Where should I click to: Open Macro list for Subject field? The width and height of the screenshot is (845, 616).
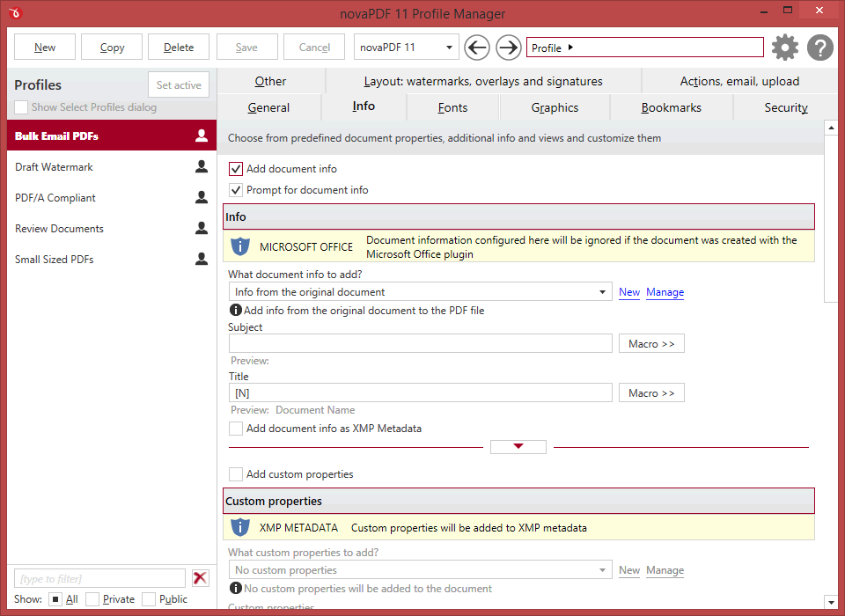click(651, 344)
